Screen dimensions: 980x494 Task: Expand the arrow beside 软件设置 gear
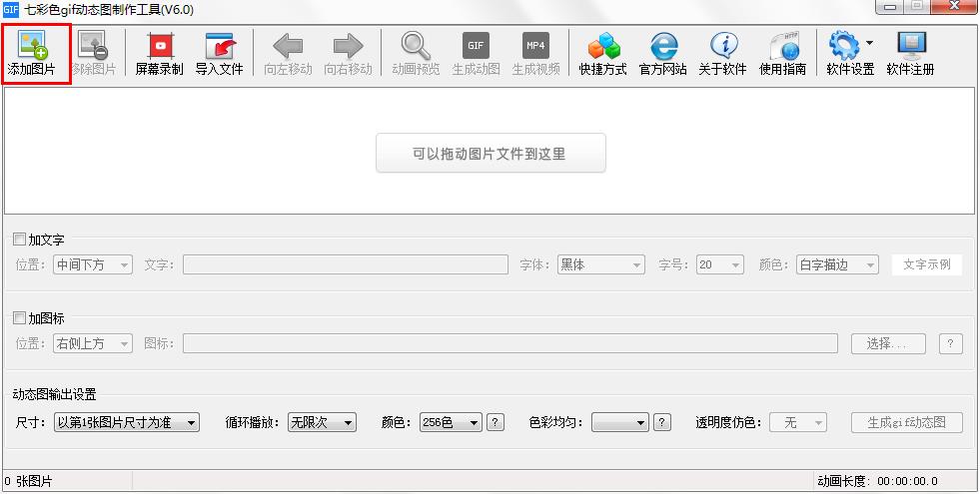[x=869, y=43]
